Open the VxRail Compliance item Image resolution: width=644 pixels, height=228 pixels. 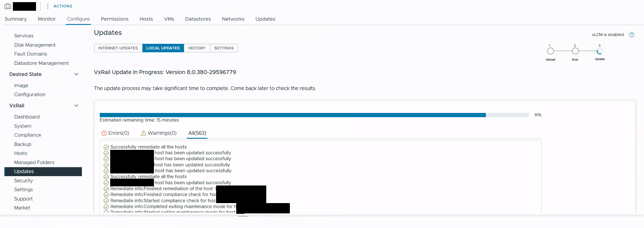point(27,135)
